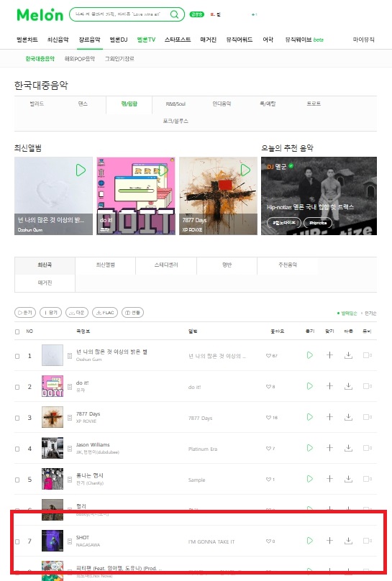Open the 해외POP음악 sub-menu link
392x581 pixels.
(x=80, y=58)
